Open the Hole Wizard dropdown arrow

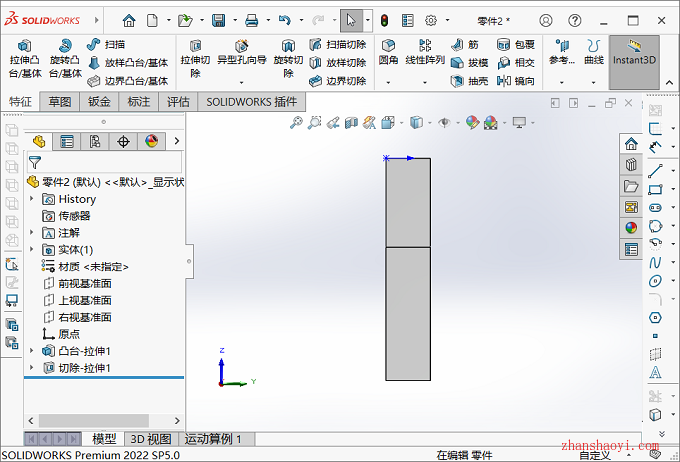[242, 82]
